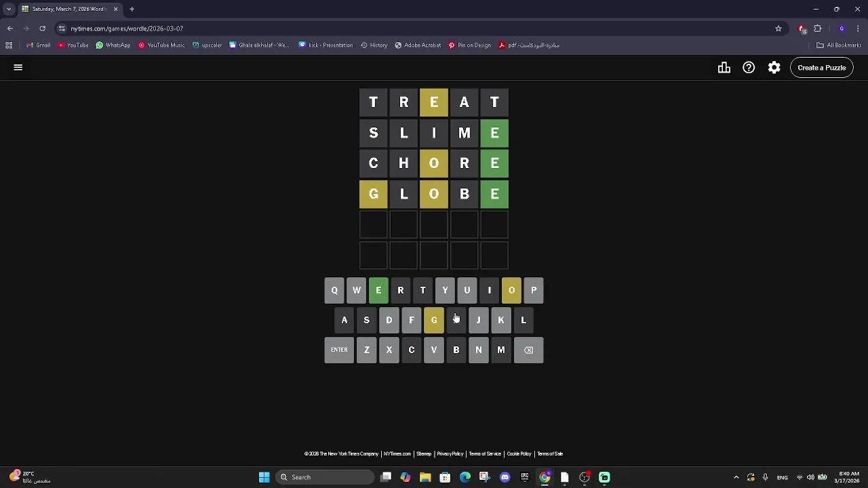
Task: Click the D key on the Wordle keyboard
Action: pyautogui.click(x=389, y=320)
